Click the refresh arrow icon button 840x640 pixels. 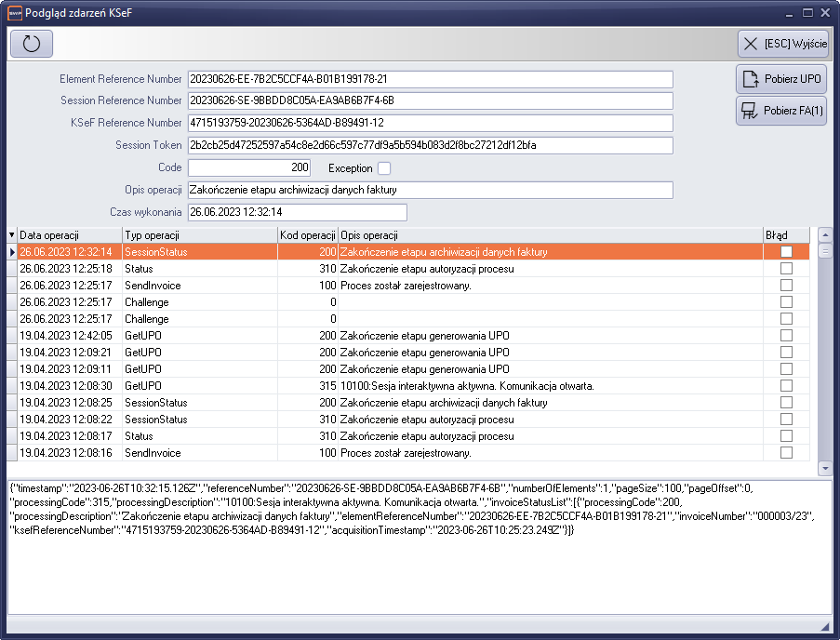coord(32,44)
